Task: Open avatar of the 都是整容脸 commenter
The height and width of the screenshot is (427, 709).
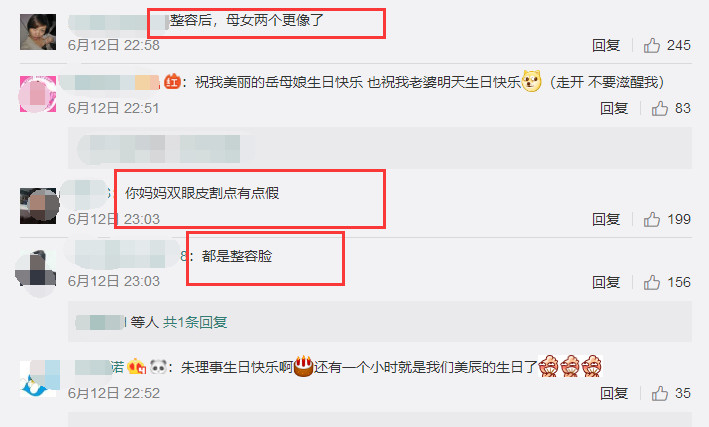Action: (x=38, y=268)
